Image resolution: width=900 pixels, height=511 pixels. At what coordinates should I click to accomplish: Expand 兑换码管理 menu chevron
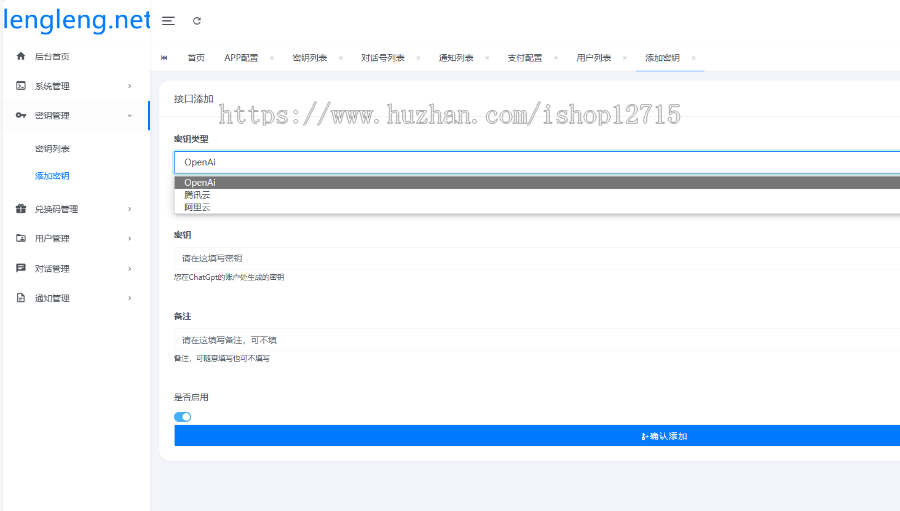click(x=130, y=209)
